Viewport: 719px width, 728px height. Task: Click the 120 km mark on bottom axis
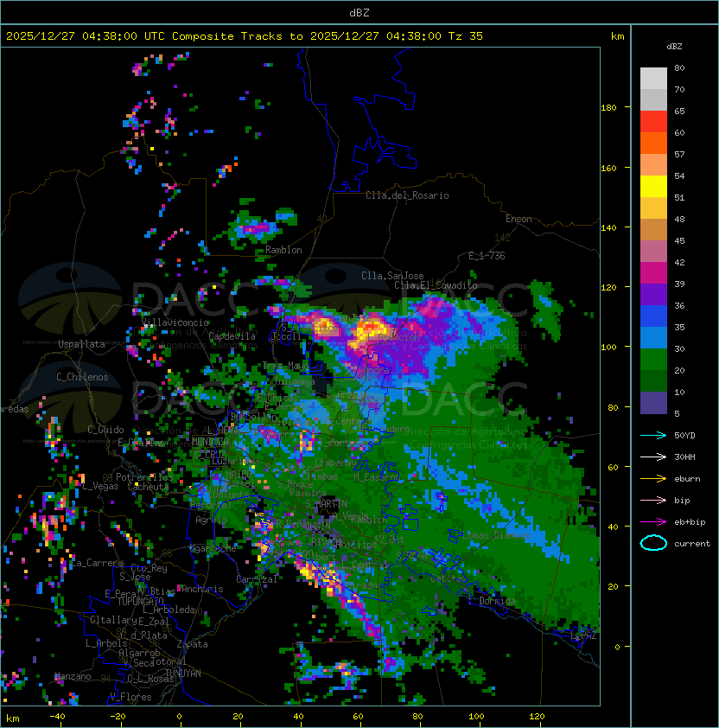pos(537,717)
